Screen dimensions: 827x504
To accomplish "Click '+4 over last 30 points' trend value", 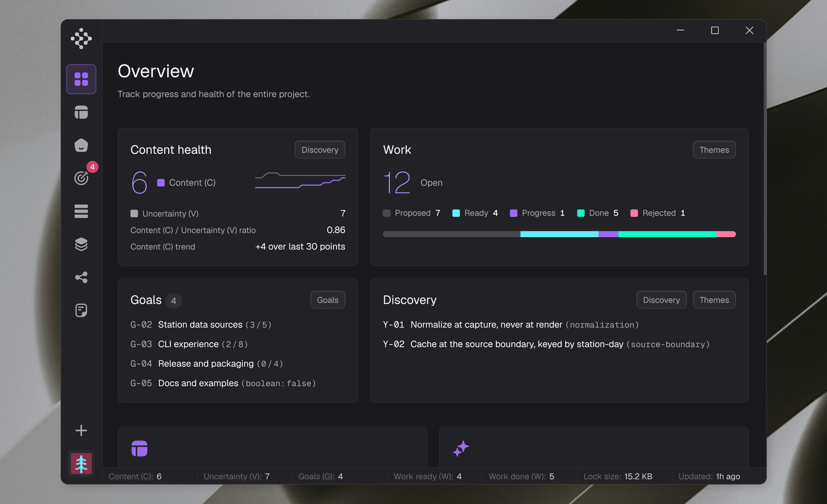I will point(300,247).
